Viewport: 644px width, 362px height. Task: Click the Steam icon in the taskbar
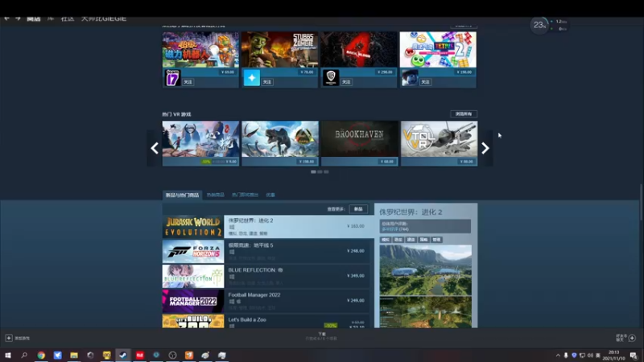(x=123, y=355)
